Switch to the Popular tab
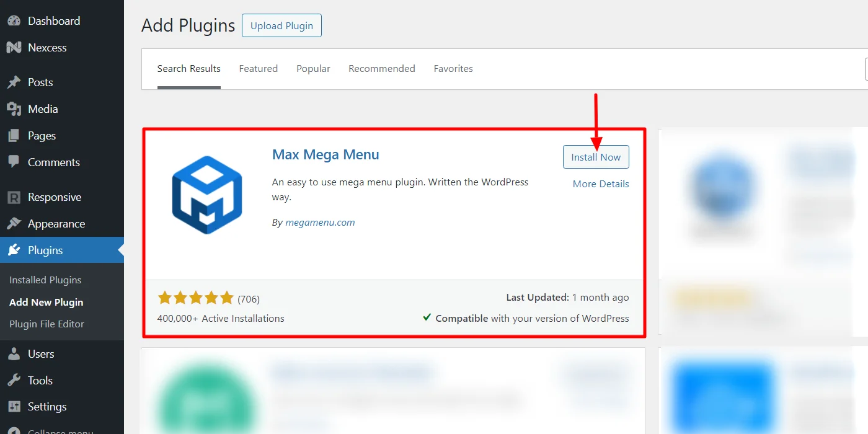This screenshot has height=434, width=868. click(x=313, y=69)
